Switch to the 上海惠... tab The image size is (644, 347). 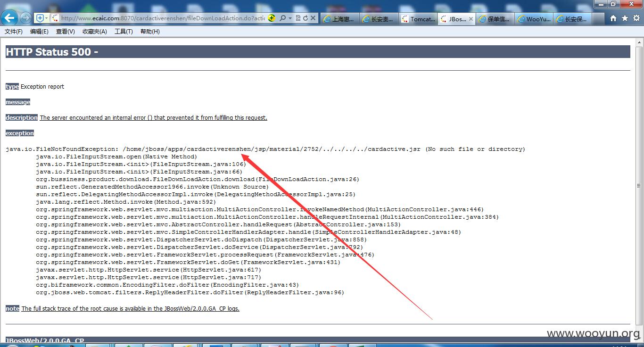click(339, 19)
